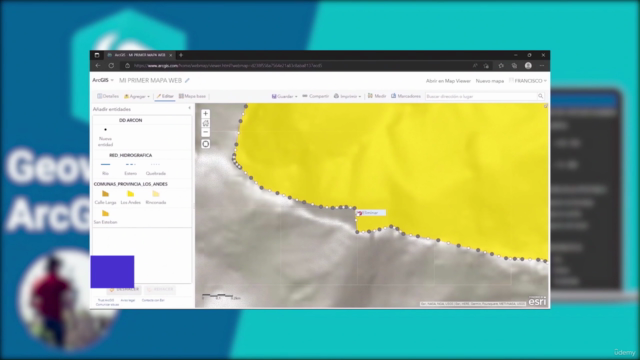Click the search magnifier icon
This screenshot has height=360, width=640.
540,96
